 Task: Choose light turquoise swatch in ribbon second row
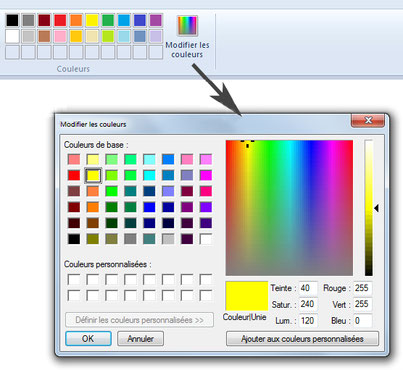point(124,36)
